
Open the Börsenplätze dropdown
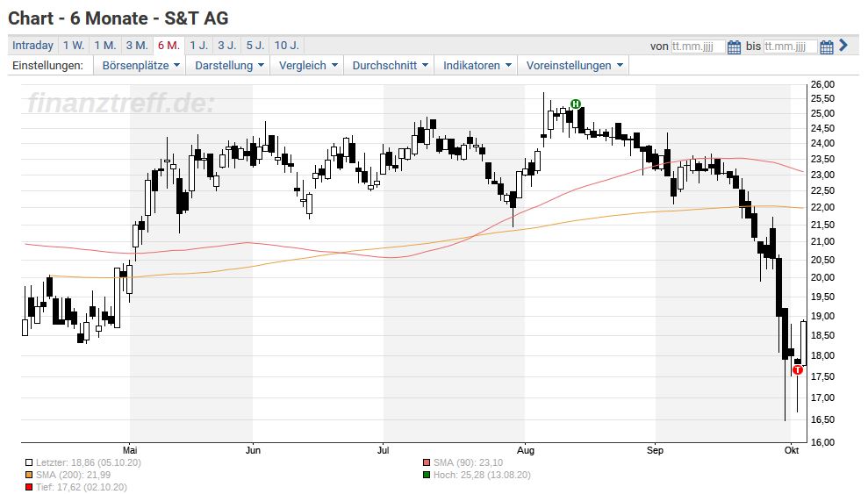tap(140, 65)
